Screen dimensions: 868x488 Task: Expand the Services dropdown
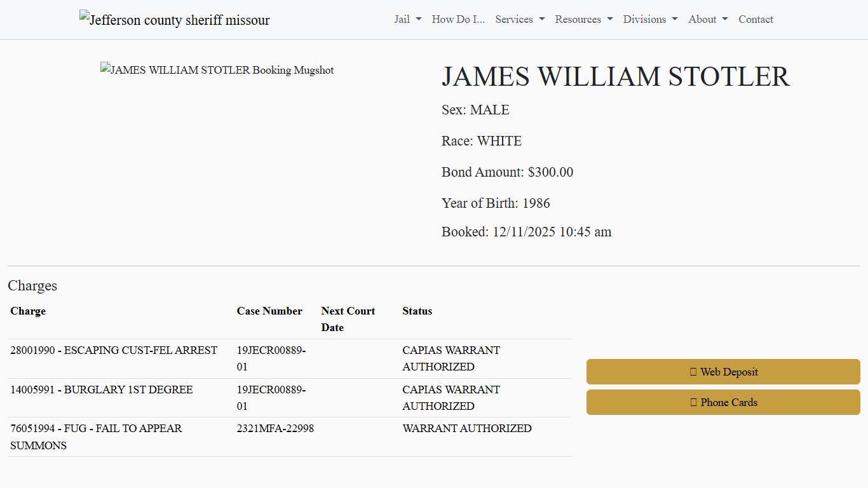pos(519,19)
